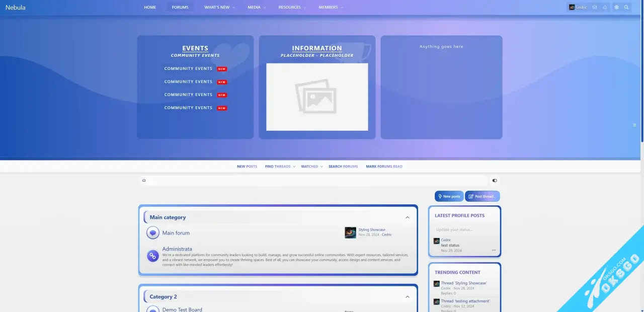Click Search Forums link

tap(343, 166)
